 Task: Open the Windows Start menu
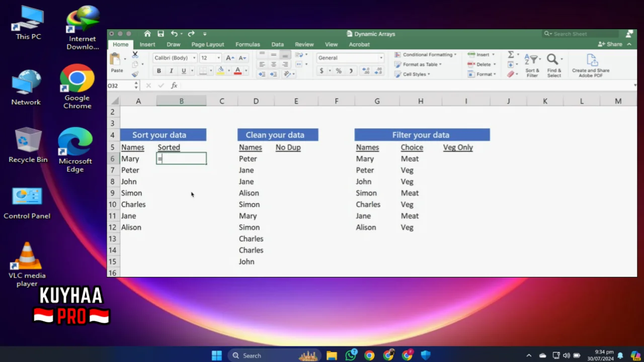(x=217, y=355)
